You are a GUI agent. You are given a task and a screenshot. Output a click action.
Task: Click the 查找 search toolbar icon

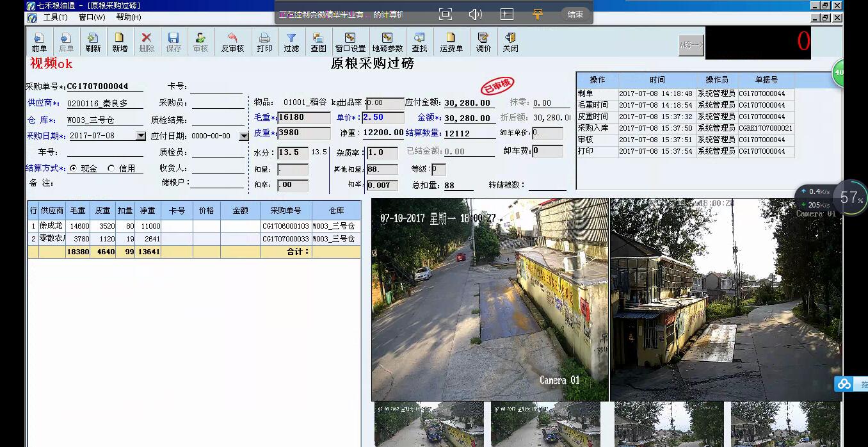[x=419, y=42]
